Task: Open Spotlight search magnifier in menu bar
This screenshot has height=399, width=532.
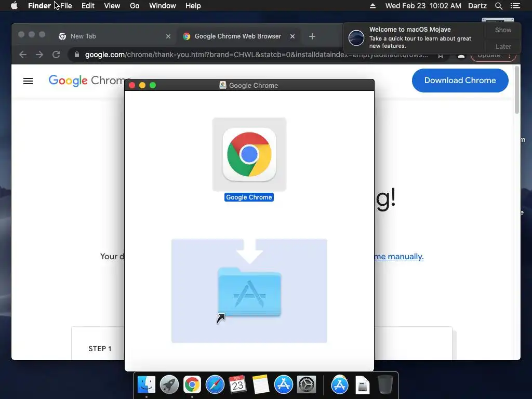Action: pos(498,6)
